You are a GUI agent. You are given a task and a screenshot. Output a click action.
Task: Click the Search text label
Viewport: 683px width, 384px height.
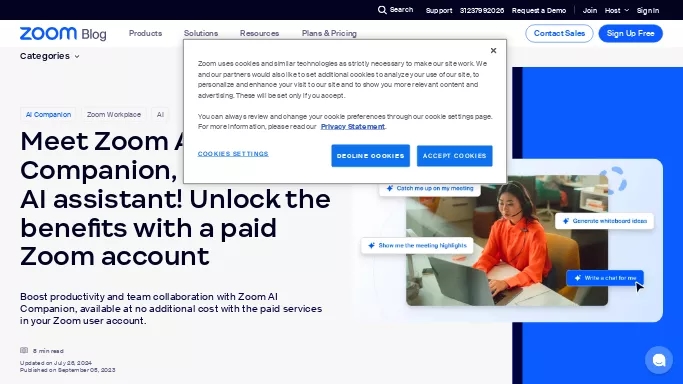401,10
